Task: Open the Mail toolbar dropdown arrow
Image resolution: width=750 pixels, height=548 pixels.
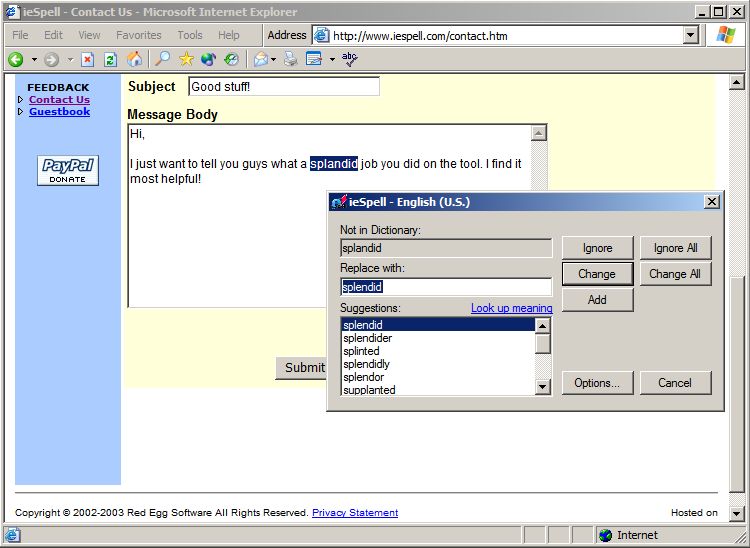Action: click(273, 60)
